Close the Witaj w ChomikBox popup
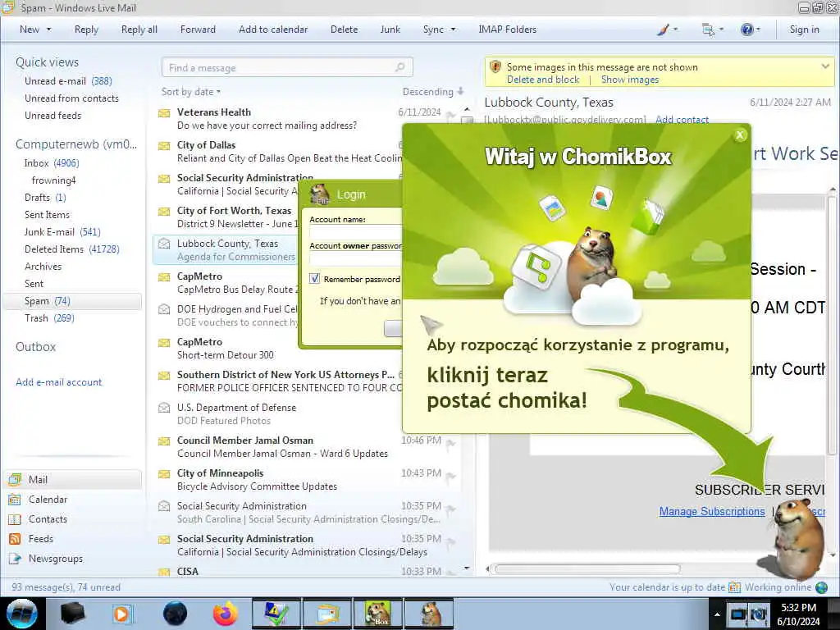Viewport: 840px width, 630px height. (x=740, y=135)
